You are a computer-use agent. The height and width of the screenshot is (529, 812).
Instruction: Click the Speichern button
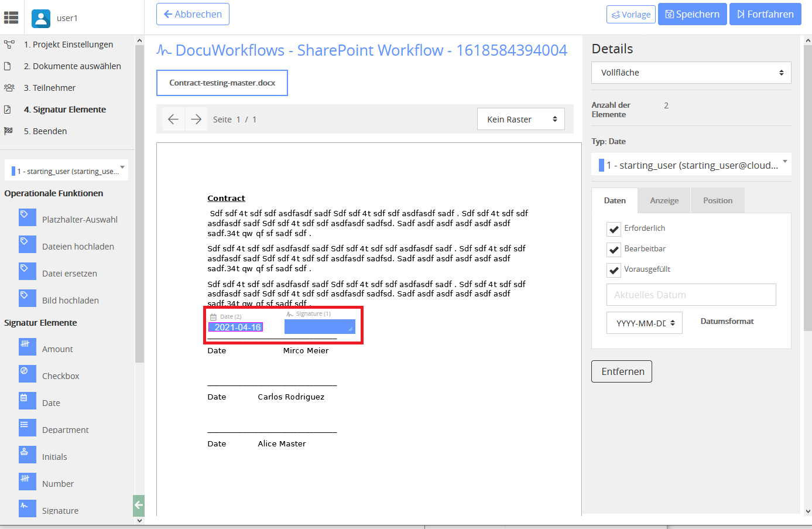click(692, 13)
